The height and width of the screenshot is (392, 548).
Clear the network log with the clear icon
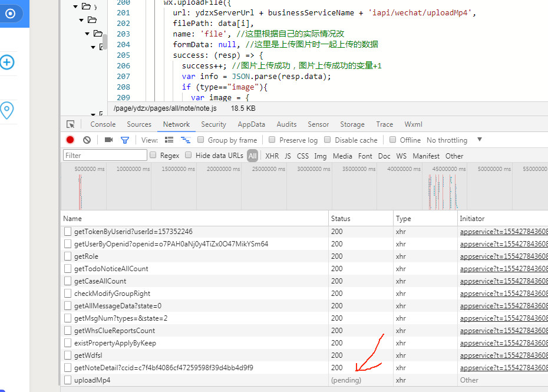tap(87, 140)
